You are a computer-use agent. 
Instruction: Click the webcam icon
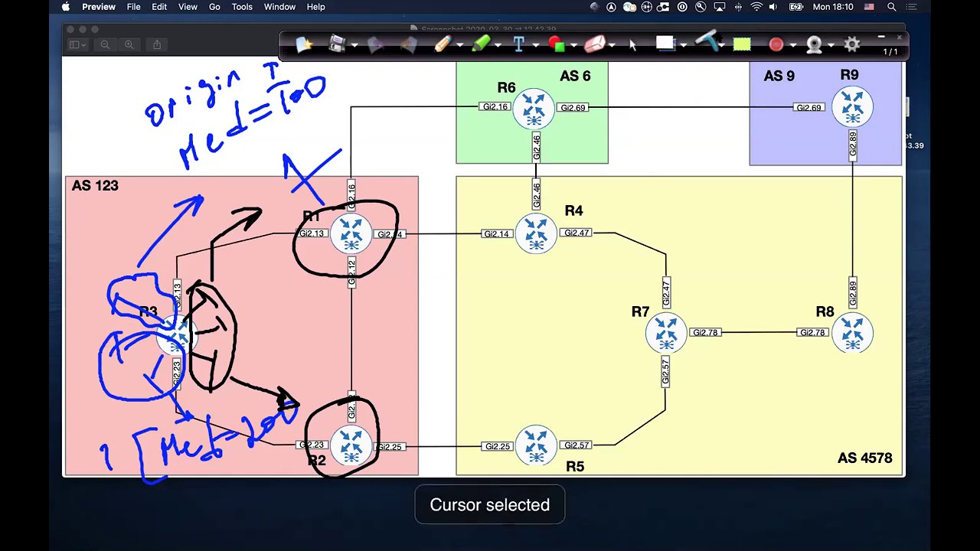[x=814, y=44]
